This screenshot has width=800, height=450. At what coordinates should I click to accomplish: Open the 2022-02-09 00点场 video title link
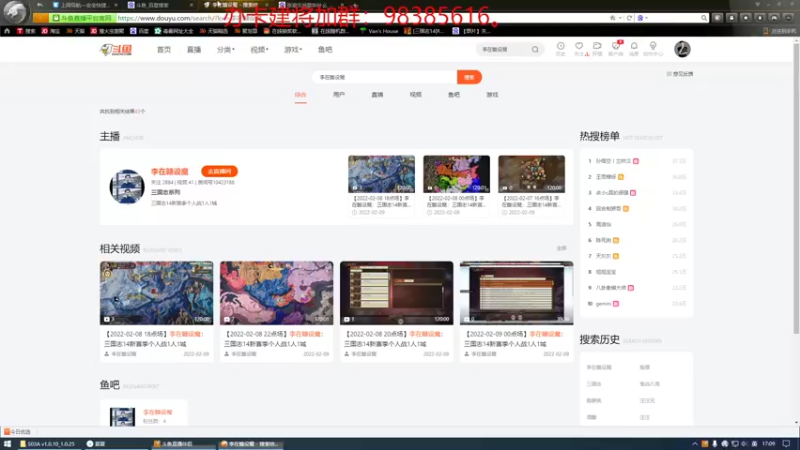point(515,339)
